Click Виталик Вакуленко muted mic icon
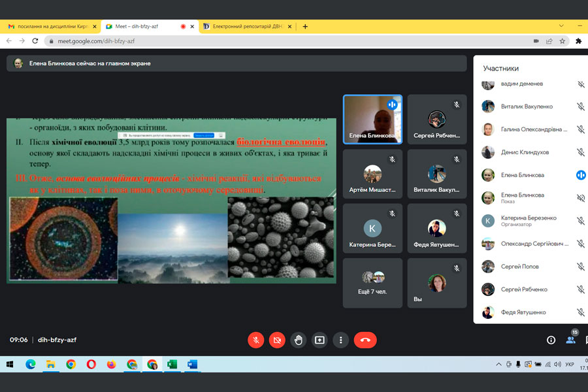588x392 pixels. [x=581, y=106]
